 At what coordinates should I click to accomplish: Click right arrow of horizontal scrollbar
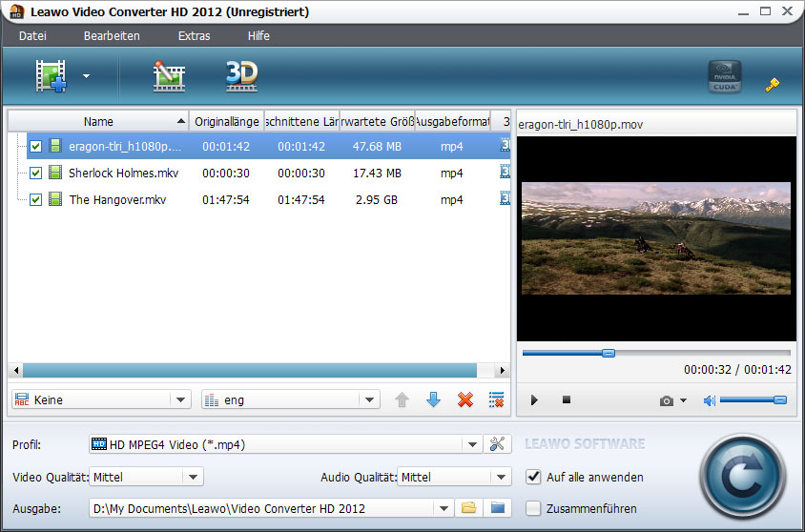tap(502, 370)
